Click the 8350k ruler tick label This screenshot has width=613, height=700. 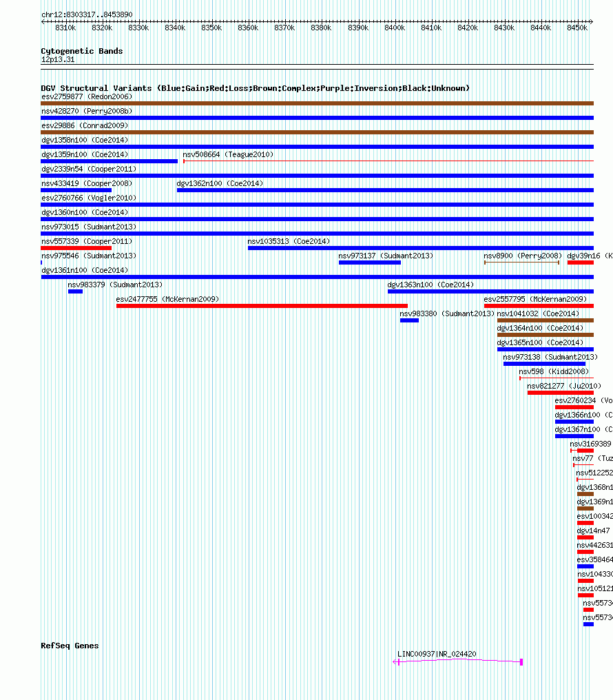[x=211, y=28]
